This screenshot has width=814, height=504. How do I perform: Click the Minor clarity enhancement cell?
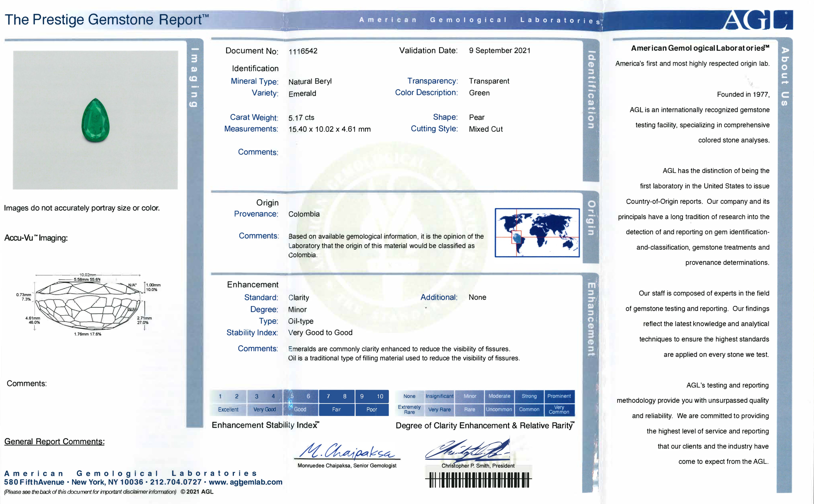click(470, 396)
